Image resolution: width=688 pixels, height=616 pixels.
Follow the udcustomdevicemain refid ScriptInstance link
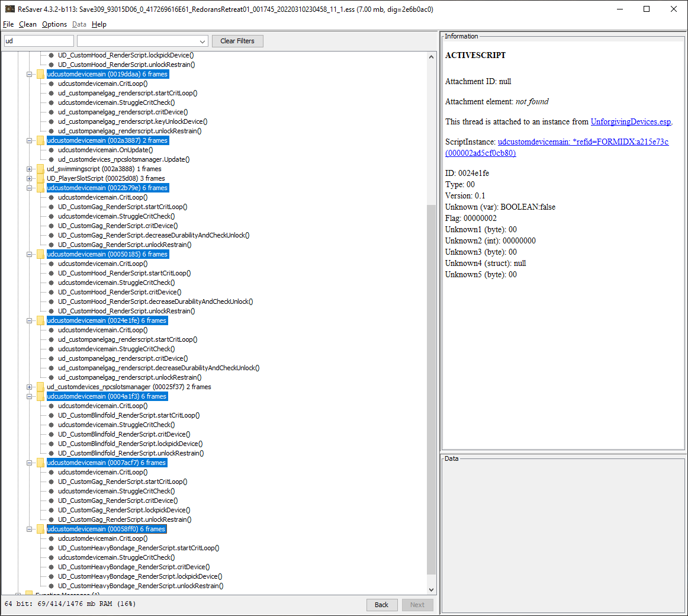[x=557, y=147]
